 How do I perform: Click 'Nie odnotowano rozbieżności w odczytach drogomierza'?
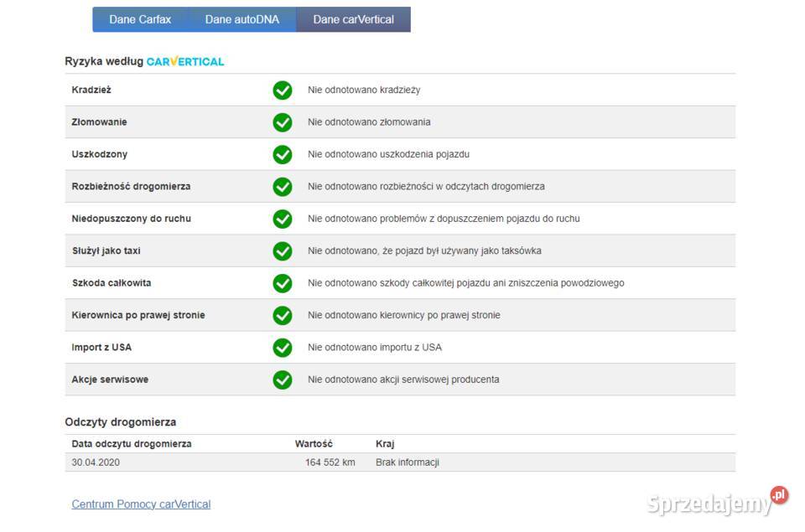coord(426,187)
